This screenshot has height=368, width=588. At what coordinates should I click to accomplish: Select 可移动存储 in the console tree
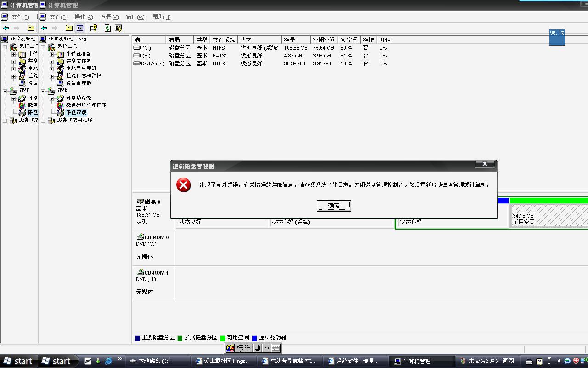pos(79,98)
